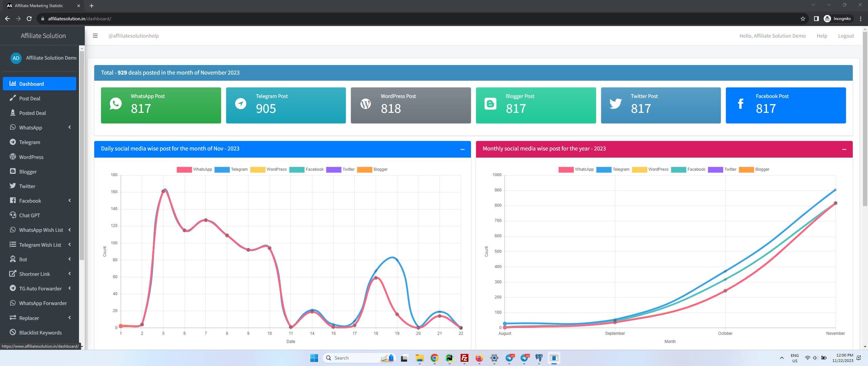Image resolution: width=868 pixels, height=366 pixels.
Task: Click the Facebook Post card icon
Action: (x=741, y=104)
